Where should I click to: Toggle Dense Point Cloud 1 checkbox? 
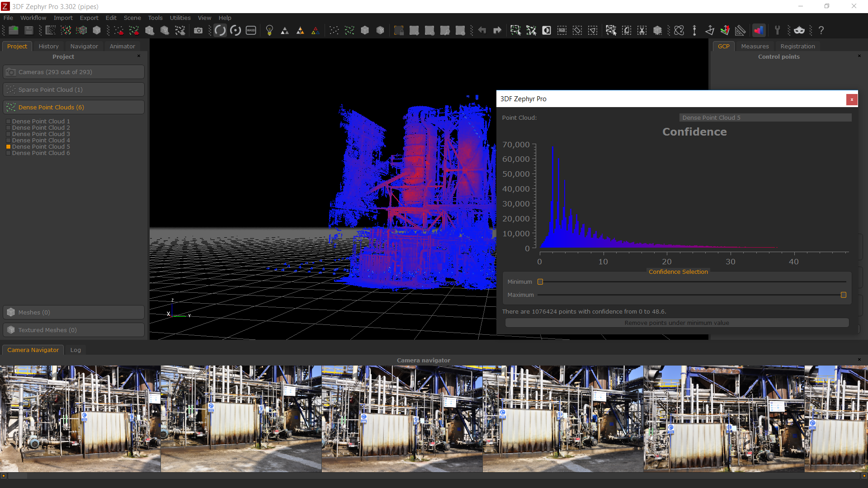click(x=8, y=122)
